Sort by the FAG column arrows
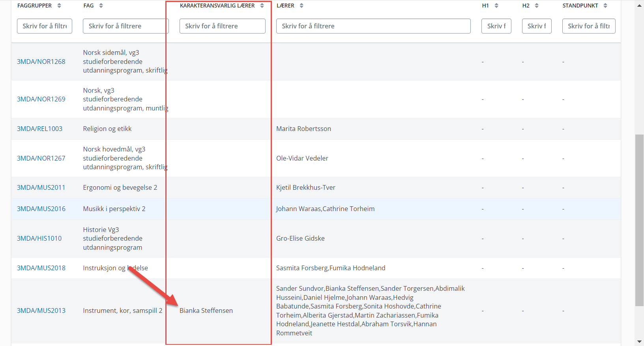Image resolution: width=644 pixels, height=346 pixels. [101, 6]
